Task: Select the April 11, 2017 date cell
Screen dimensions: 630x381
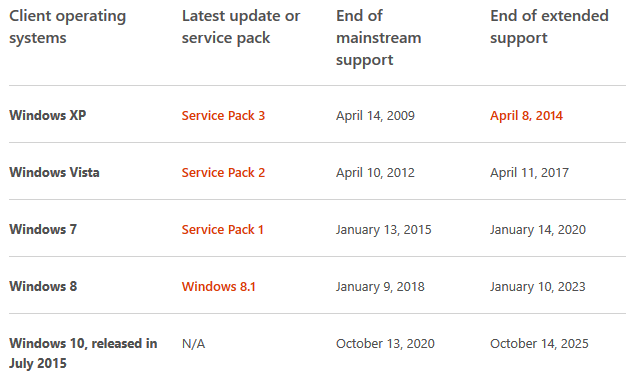Action: pos(530,173)
